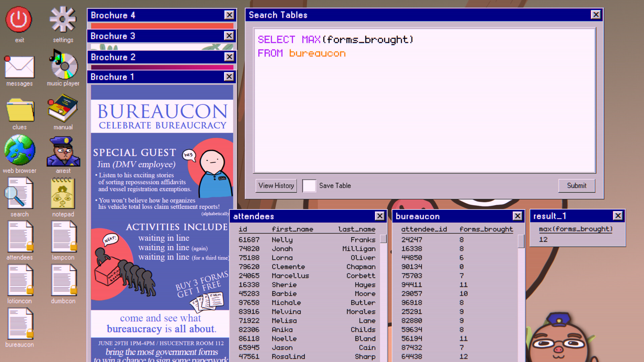
Task: Open the settings panel
Action: click(63, 20)
